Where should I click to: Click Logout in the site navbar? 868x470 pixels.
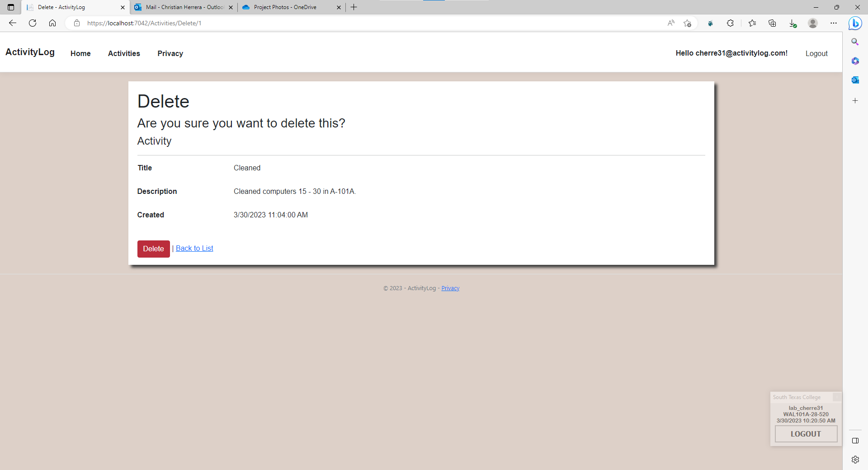[x=816, y=53]
